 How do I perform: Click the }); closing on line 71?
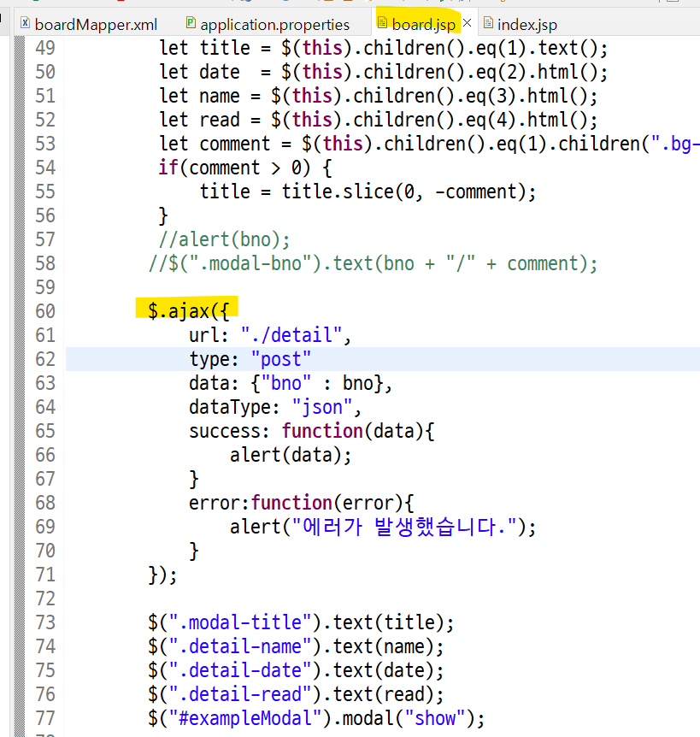pyautogui.click(x=162, y=575)
